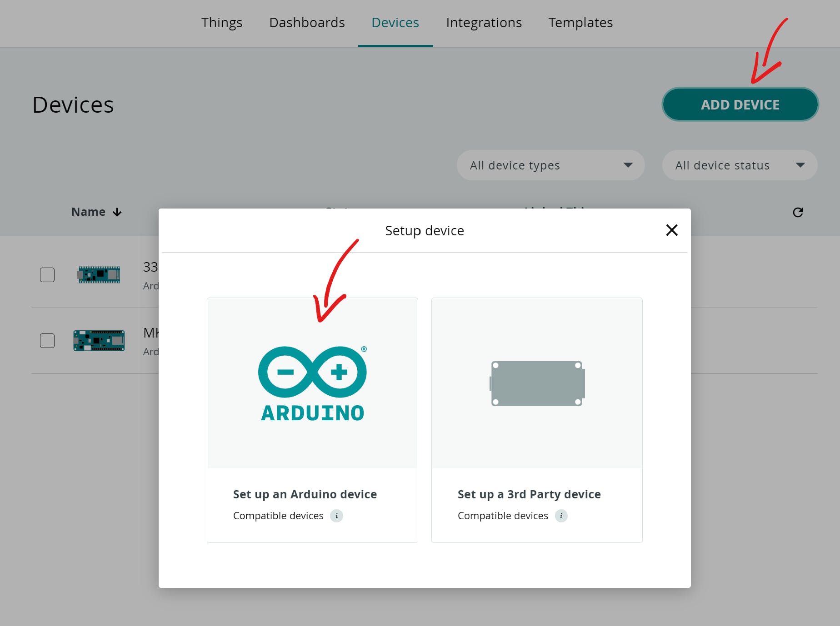This screenshot has height=626, width=840.
Task: Open the Things tab
Action: click(222, 23)
